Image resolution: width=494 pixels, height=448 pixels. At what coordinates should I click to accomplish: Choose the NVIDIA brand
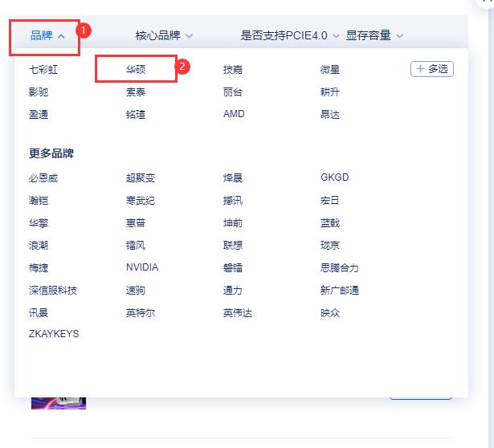tap(142, 267)
